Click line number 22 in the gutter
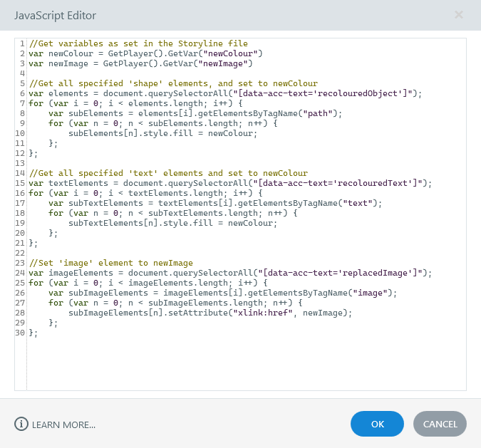Image resolution: width=481 pixels, height=448 pixels. [x=20, y=253]
